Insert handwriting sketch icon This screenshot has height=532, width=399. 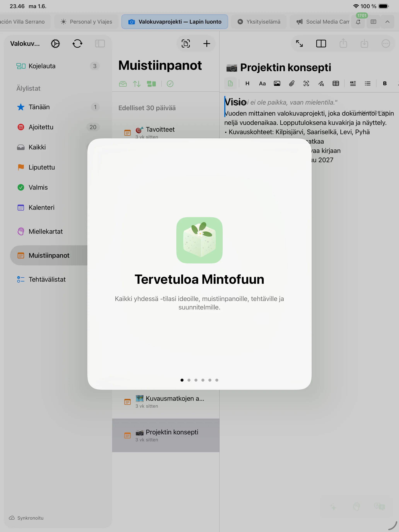(321, 84)
